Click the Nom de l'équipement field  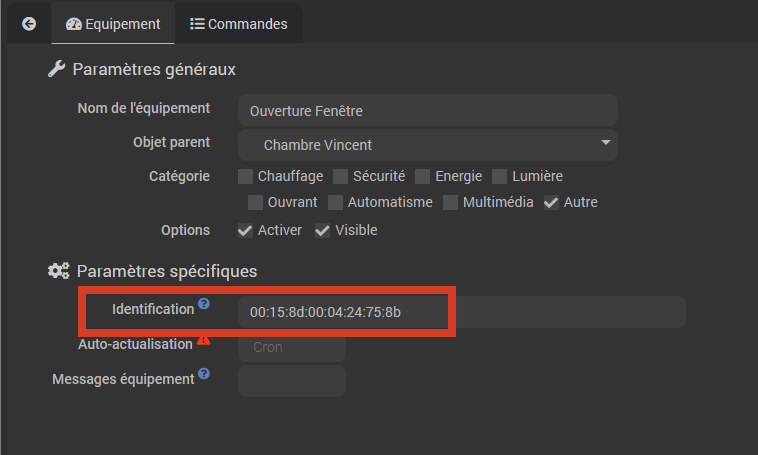428,110
